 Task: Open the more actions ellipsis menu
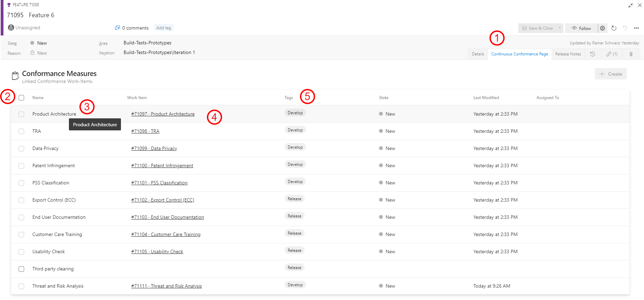point(636,28)
